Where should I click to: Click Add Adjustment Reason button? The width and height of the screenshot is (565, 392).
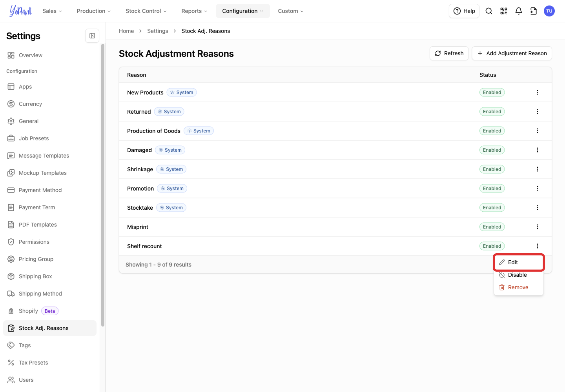point(512,53)
